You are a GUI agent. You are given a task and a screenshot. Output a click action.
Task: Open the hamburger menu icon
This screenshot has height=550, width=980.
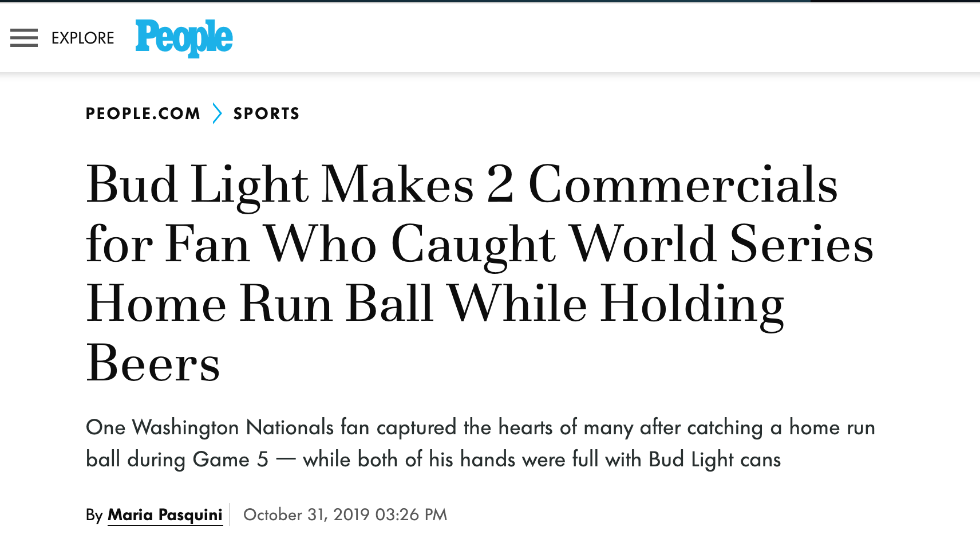[24, 38]
